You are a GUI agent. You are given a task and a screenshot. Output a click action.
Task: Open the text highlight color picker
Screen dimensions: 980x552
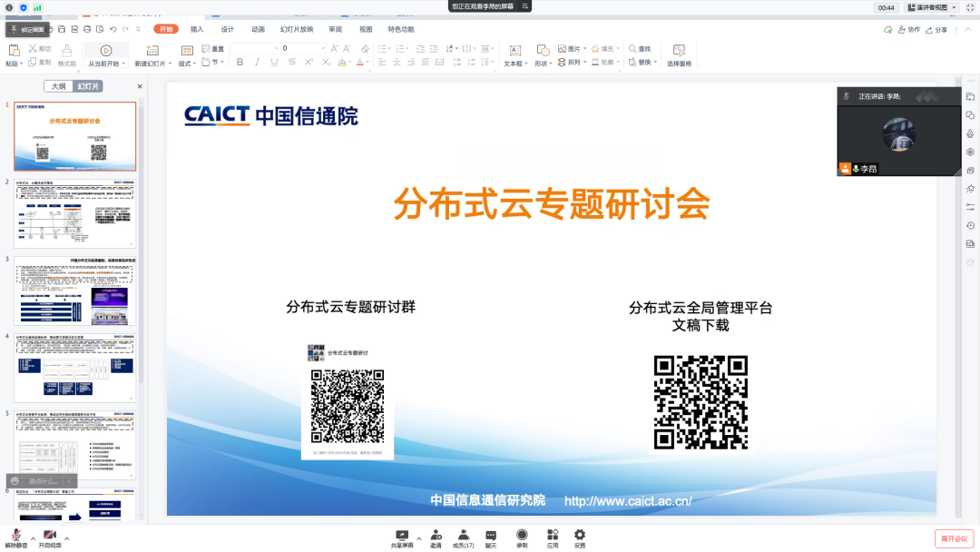(x=342, y=62)
